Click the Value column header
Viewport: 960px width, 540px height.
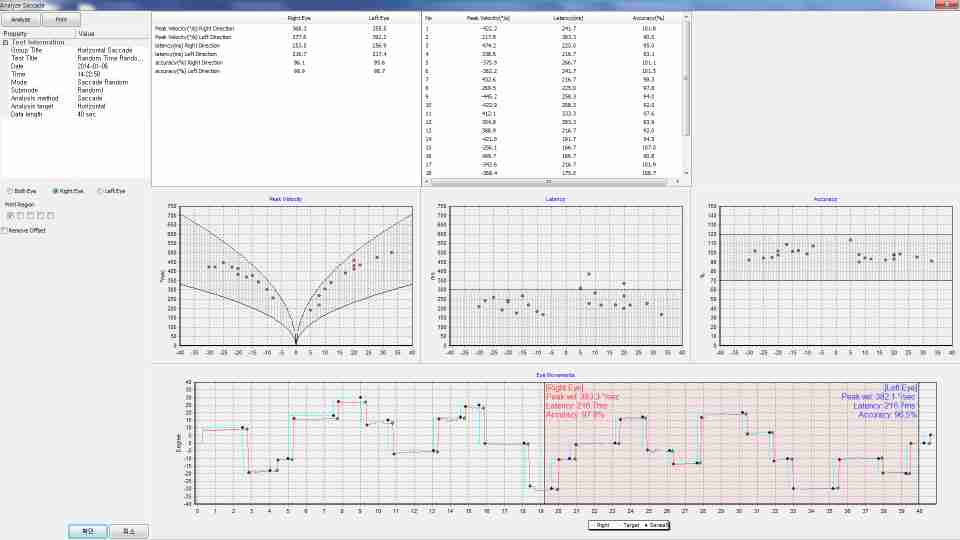(110, 34)
